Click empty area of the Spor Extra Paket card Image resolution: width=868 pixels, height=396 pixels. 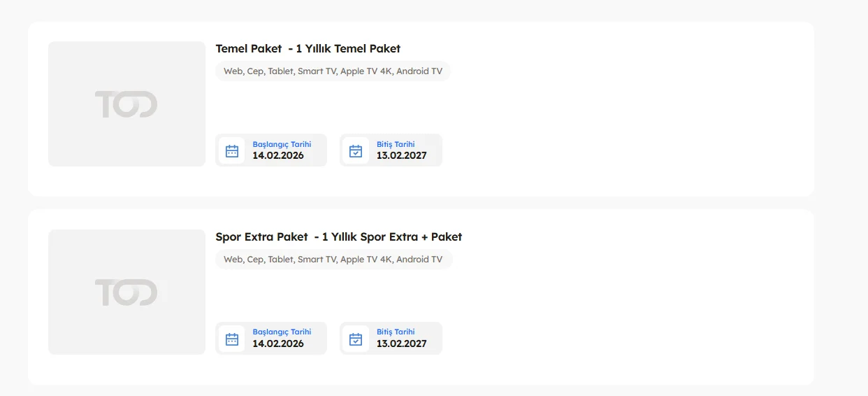tap(629, 301)
